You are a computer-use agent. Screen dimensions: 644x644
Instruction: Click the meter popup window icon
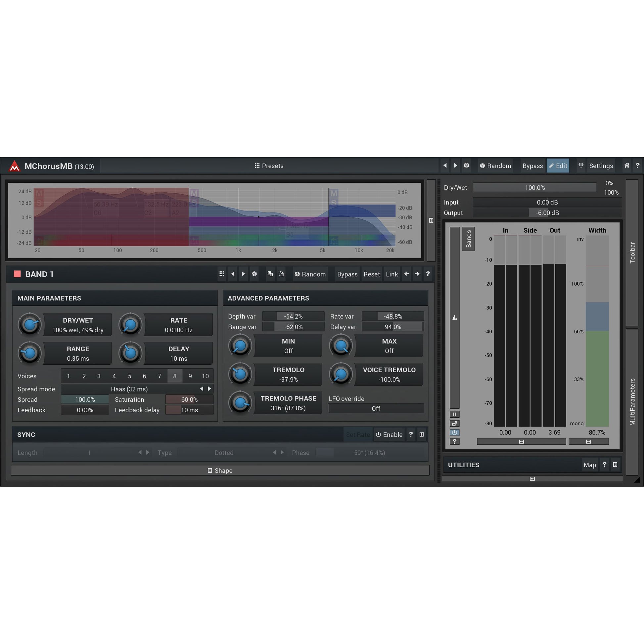click(x=454, y=424)
